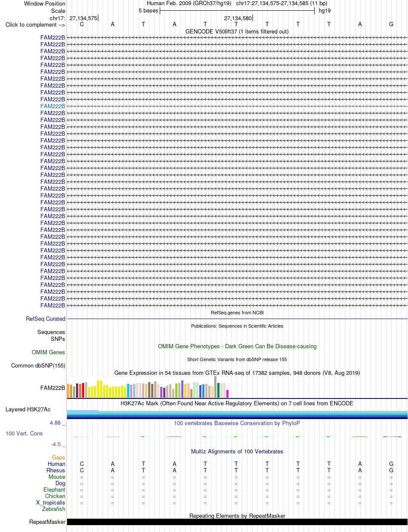Screen dimensions: 408x532
Task: Click the blue PhyloP bar under base G
Action: (391, 437)
